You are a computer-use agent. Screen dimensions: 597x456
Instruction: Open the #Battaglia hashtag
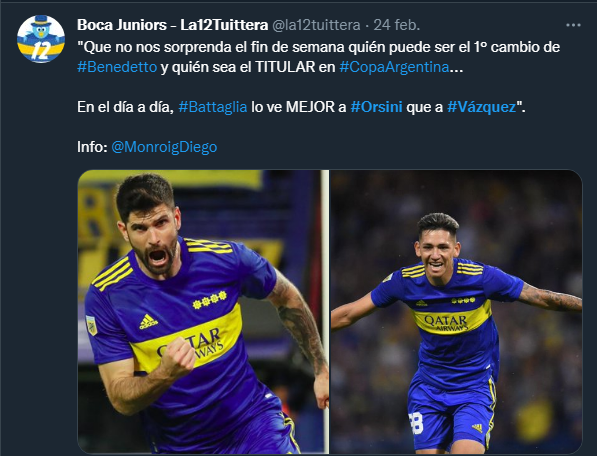click(x=213, y=107)
